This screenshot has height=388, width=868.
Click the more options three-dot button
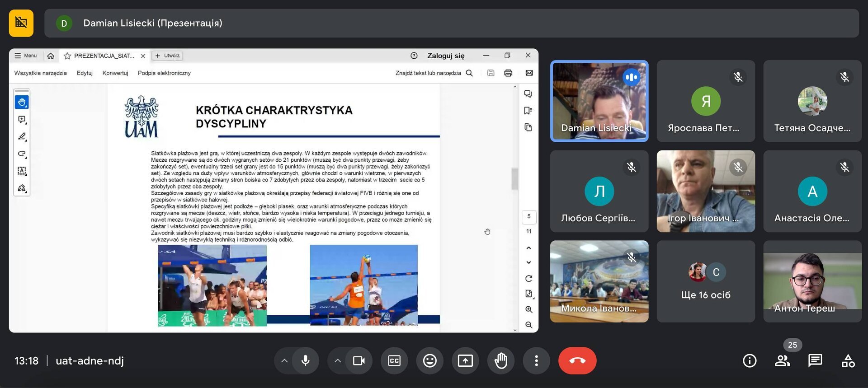click(x=536, y=360)
